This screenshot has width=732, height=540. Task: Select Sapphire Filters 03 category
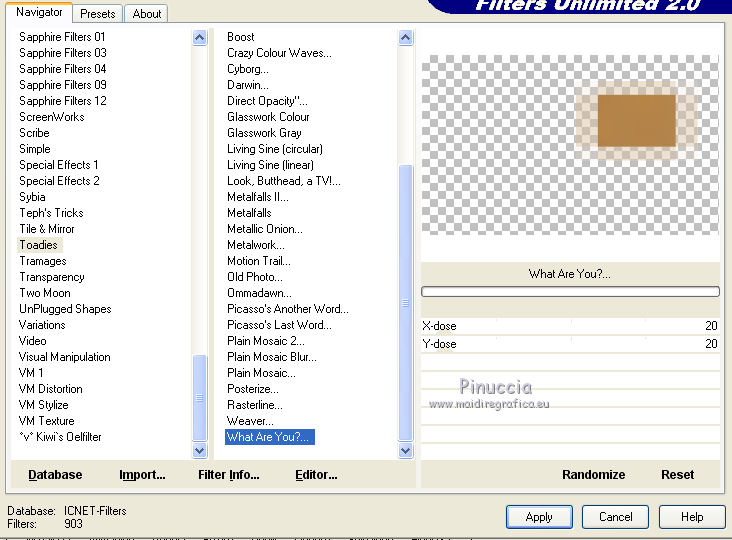point(63,53)
